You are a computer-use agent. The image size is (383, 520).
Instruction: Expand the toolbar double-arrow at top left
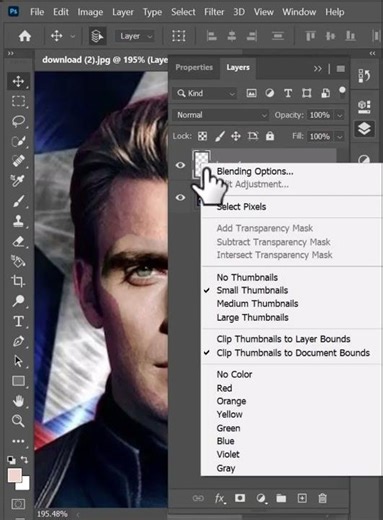coord(11,53)
